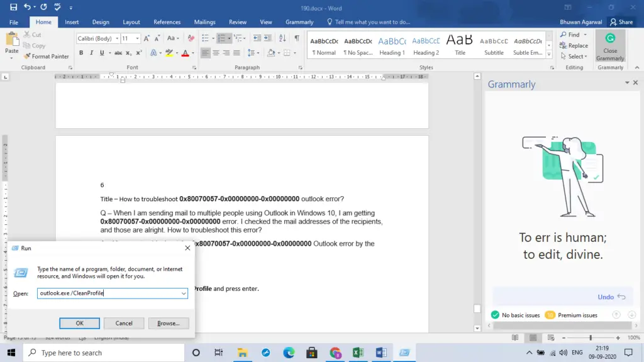Expand the Styles gallery
The height and width of the screenshot is (362, 644).
[549, 54]
